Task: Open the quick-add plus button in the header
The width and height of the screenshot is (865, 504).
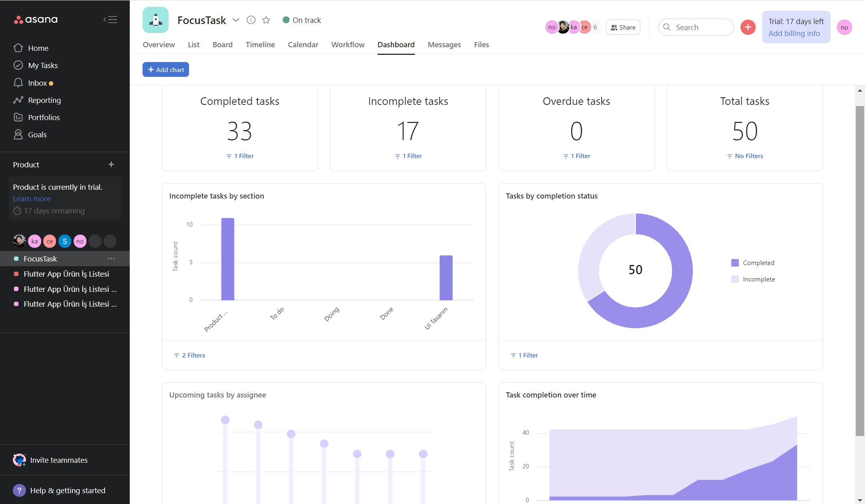Action: pos(747,27)
